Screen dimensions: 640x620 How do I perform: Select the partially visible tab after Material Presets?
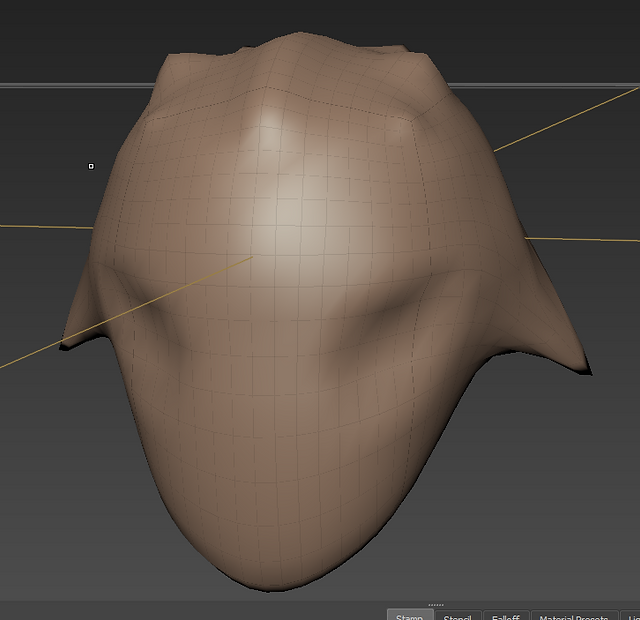[x=631, y=615]
